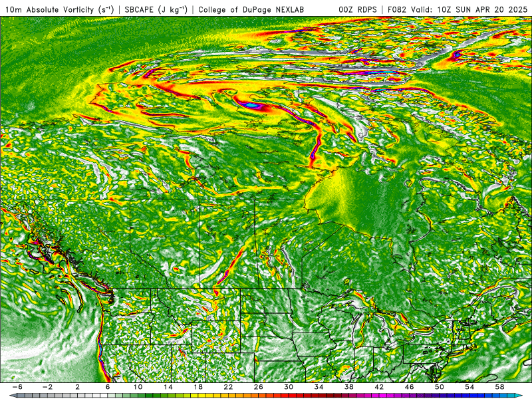This screenshot has height=399, width=532.
Task: Click the '-2' color scale label
Action: pos(47,387)
